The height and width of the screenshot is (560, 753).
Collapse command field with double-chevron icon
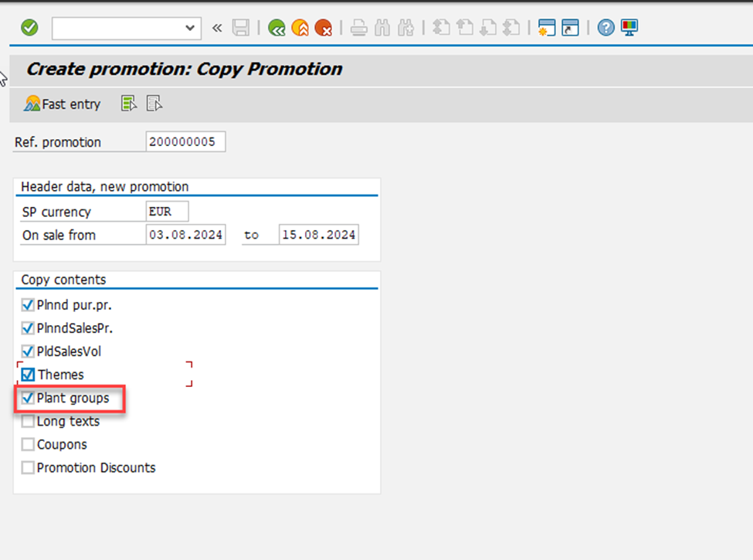[217, 29]
